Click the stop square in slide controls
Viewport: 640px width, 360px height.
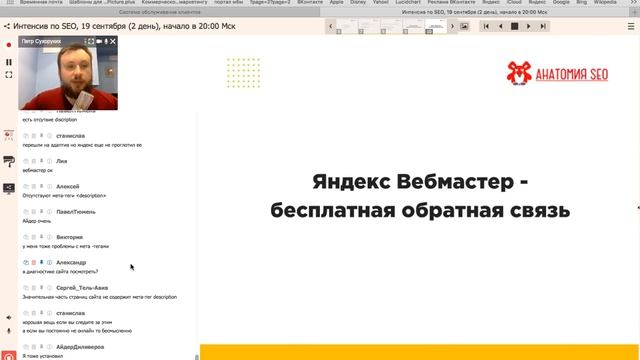[514, 26]
